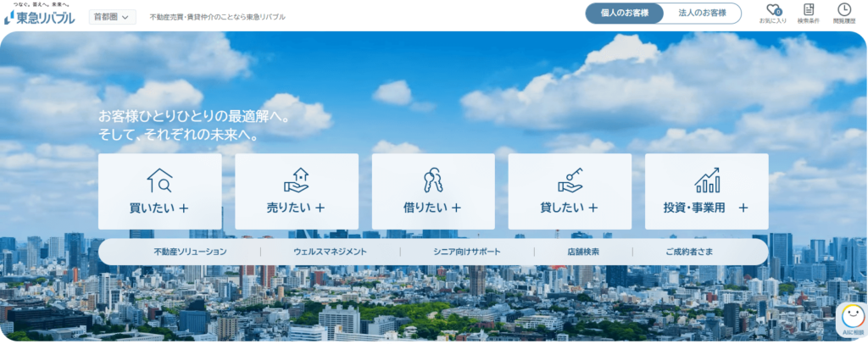This screenshot has width=868, height=344.
Task: Open the 首都圏 region dropdown
Action: pos(113,17)
